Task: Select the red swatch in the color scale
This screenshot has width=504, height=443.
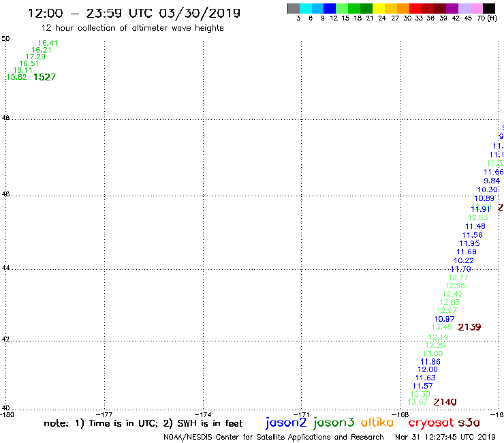Action: 415,8
